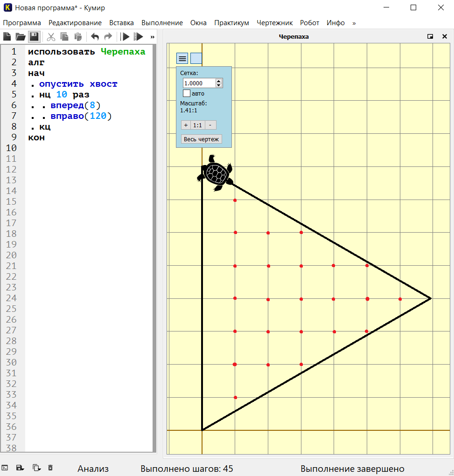Open the console icon in the status bar
The image size is (454, 476).
pyautogui.click(x=5, y=468)
